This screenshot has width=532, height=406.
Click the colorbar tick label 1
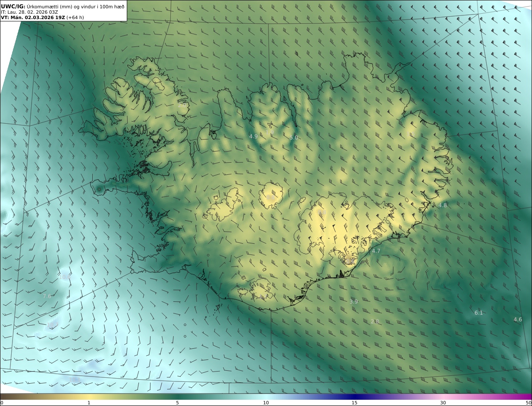point(89,403)
